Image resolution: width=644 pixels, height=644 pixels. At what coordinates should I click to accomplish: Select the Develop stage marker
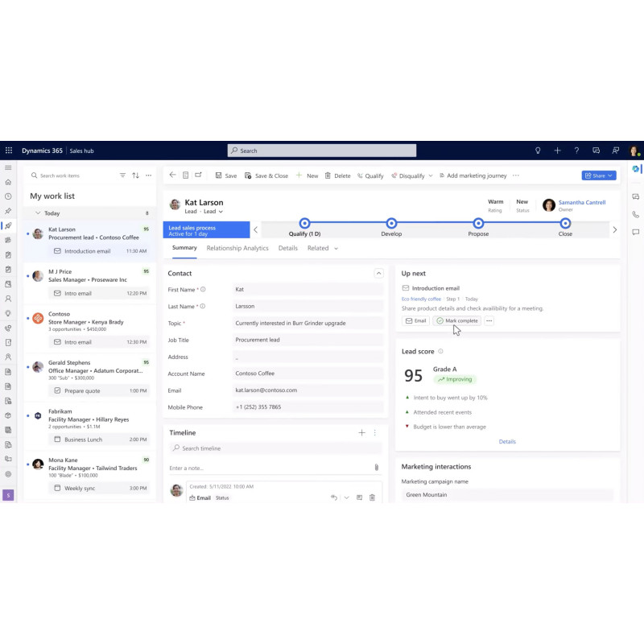click(x=391, y=223)
